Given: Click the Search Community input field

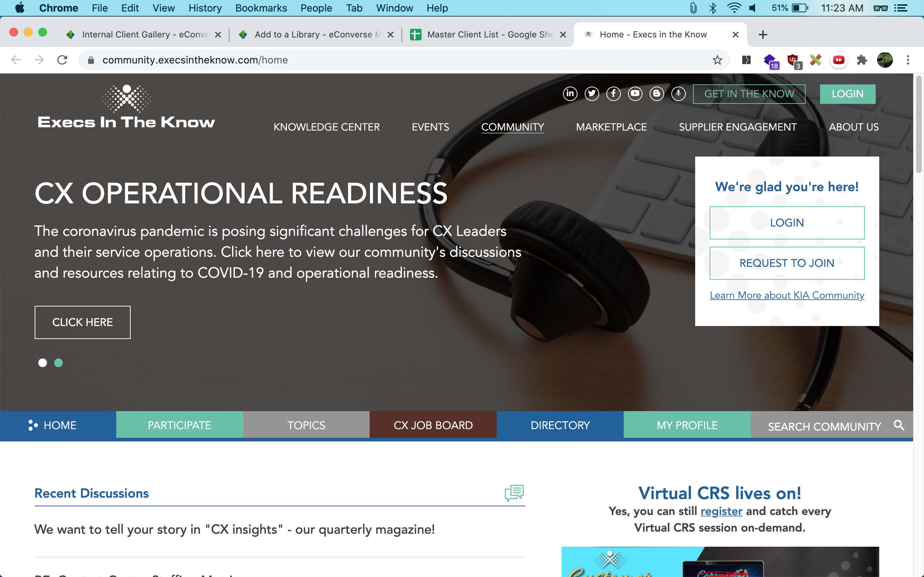Looking at the screenshot, I should click(x=824, y=426).
